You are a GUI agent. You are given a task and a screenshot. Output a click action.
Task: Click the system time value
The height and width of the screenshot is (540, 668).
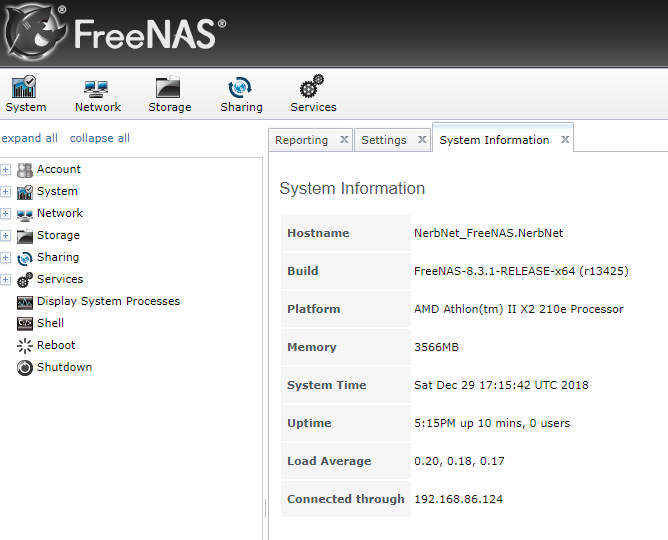pos(501,385)
